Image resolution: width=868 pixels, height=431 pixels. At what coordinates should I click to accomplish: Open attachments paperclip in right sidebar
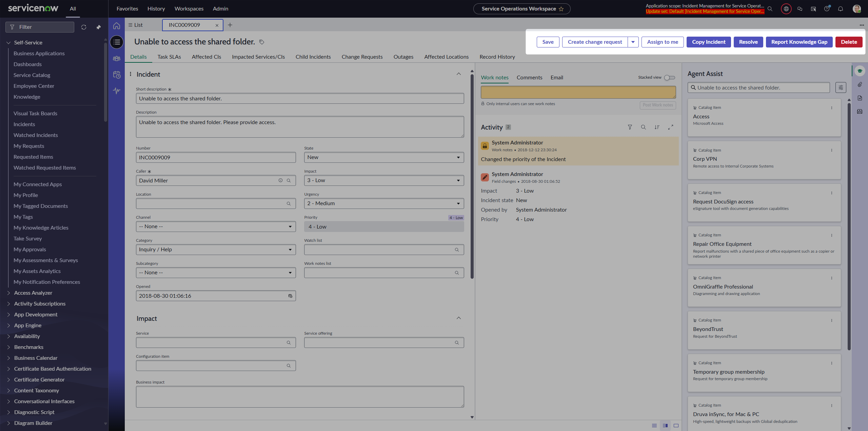860,84
